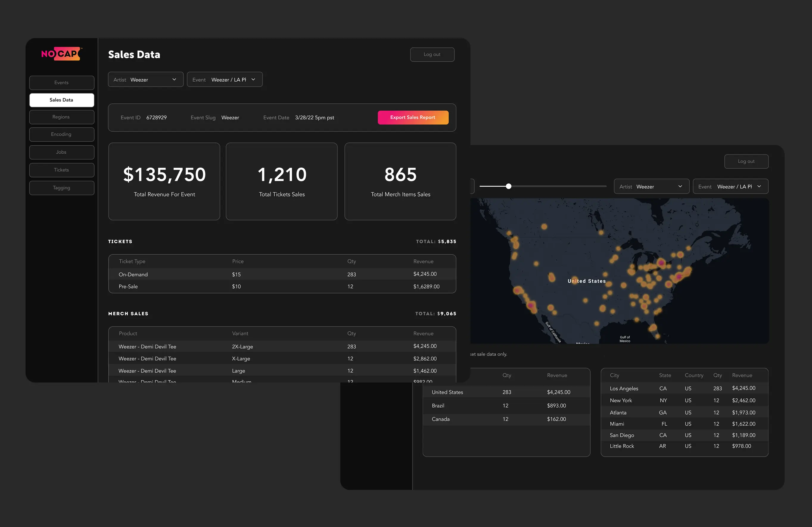Click the Total Merch Items Sales card
Viewport: 812px width, 527px height.
click(x=400, y=181)
